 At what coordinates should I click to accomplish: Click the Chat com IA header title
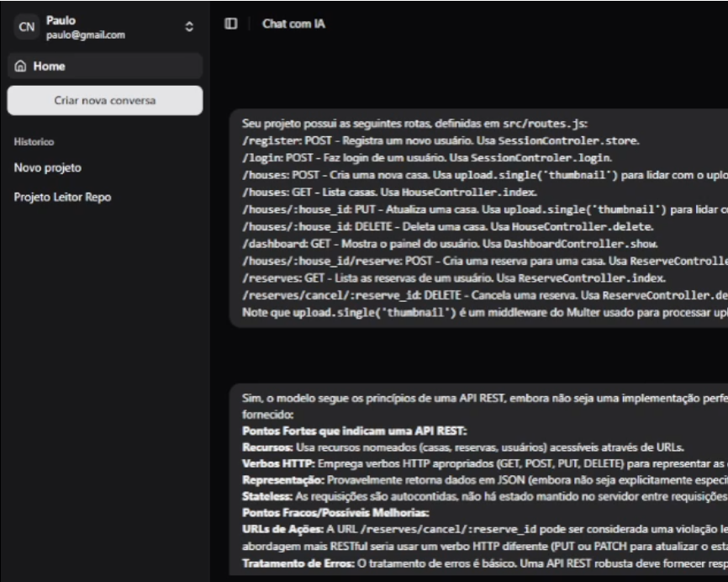(x=293, y=24)
